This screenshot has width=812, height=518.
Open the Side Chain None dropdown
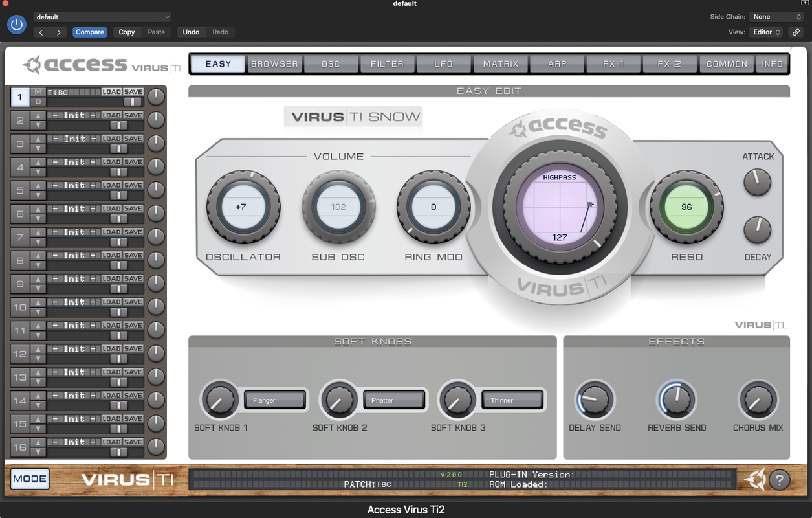(x=776, y=17)
